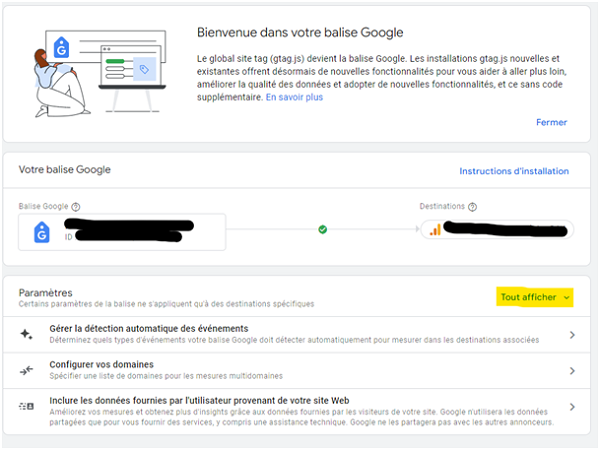
Task: Click the green checkmark connection status icon
Action: click(322, 230)
